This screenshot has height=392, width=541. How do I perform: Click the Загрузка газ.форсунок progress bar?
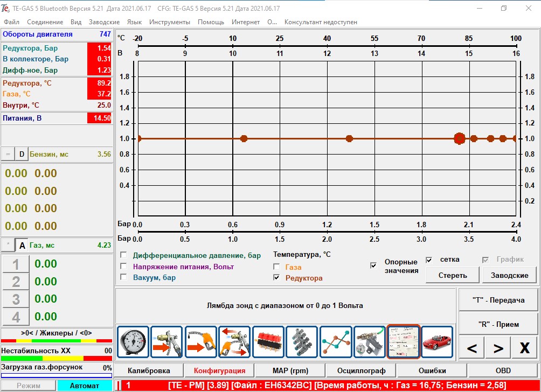[x=57, y=375]
